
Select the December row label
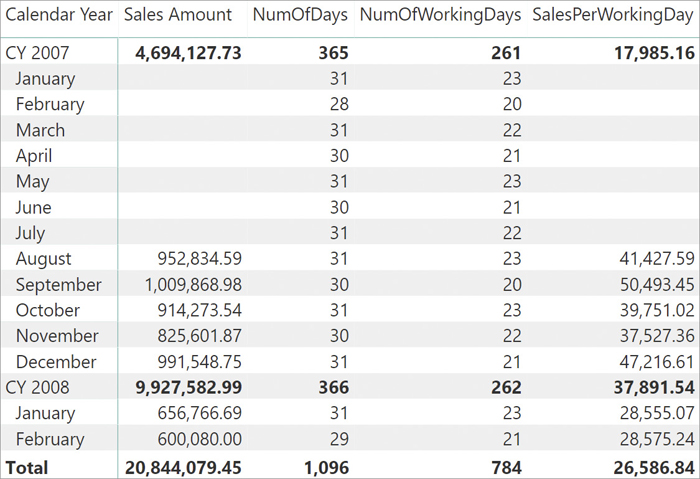[56, 362]
